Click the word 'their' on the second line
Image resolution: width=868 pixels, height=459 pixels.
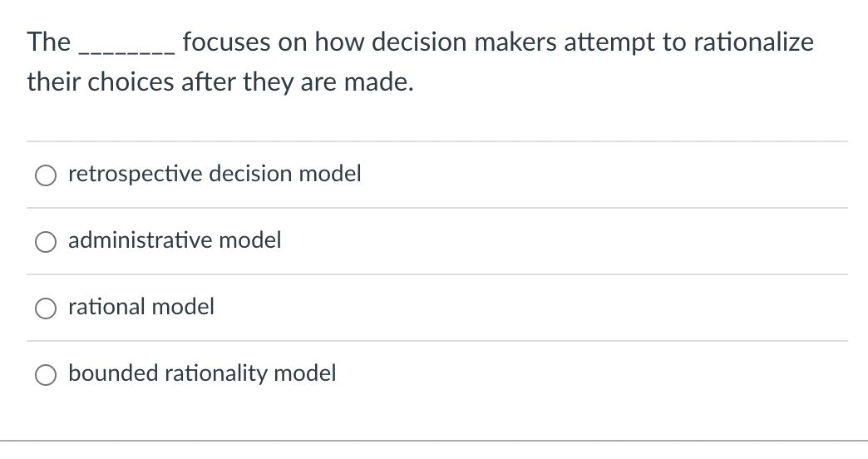pos(49,83)
